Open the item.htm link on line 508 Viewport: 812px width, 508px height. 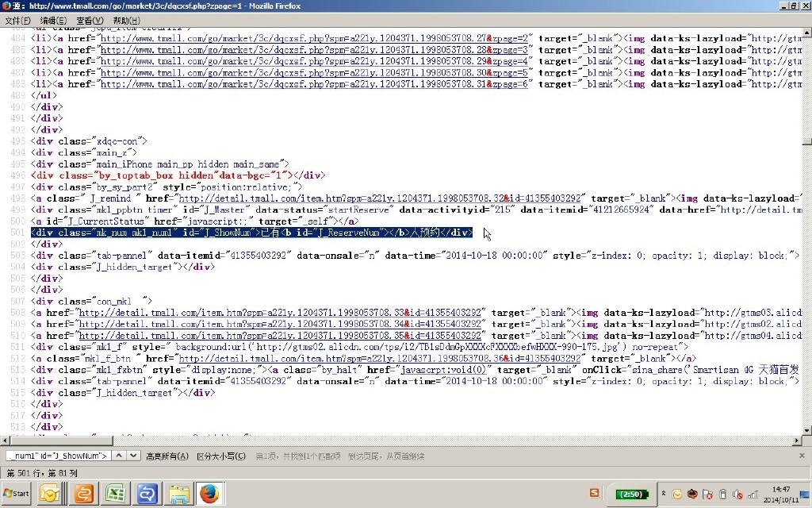click(280, 313)
